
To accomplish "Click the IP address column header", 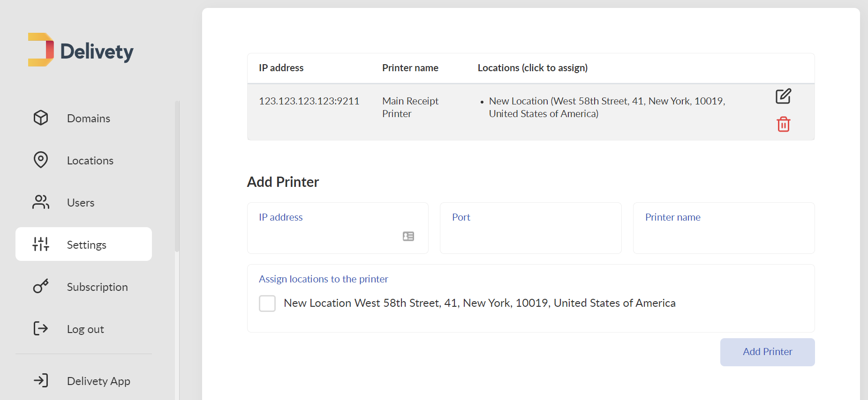I will pyautogui.click(x=281, y=68).
